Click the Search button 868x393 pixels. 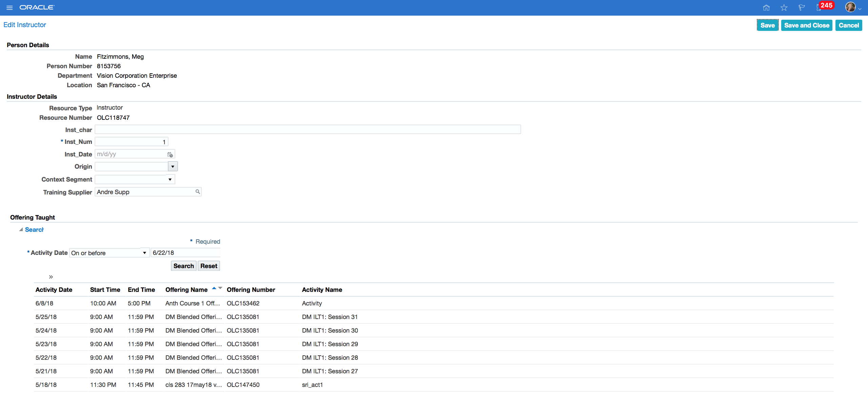click(x=183, y=266)
